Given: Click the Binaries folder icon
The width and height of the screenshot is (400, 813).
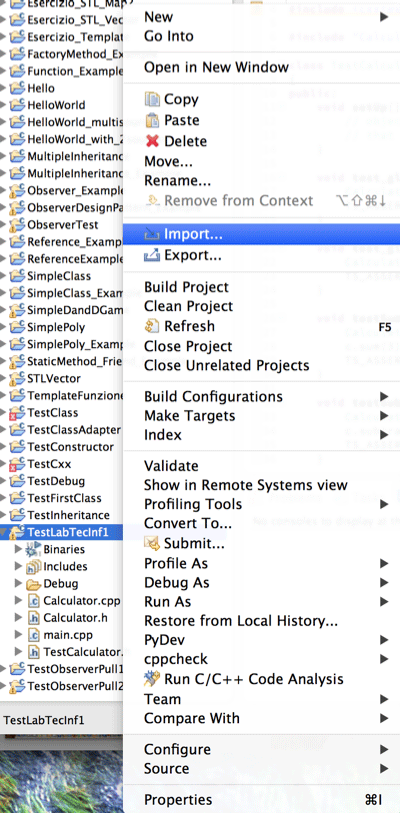Looking at the screenshot, I should pyautogui.click(x=33, y=549).
